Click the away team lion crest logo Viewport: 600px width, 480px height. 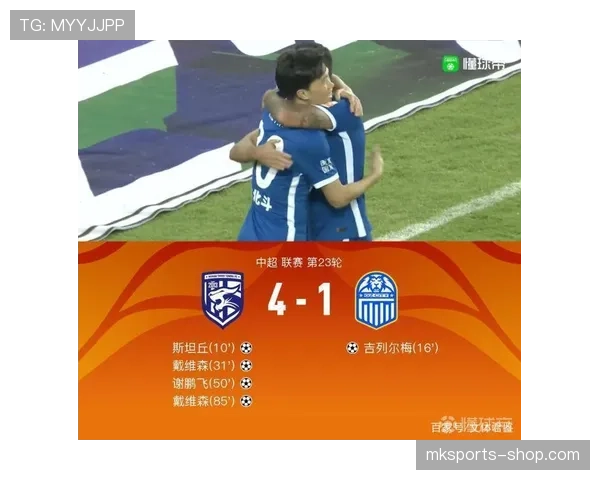[x=377, y=300]
